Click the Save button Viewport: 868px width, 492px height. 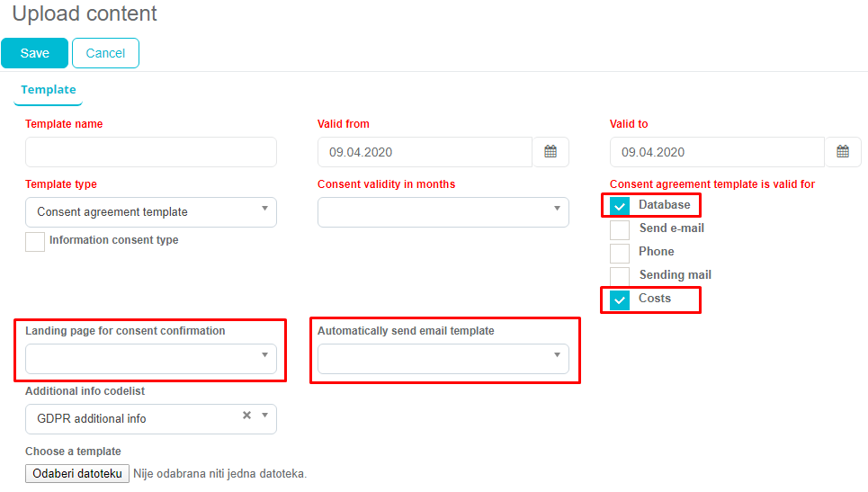[x=35, y=53]
